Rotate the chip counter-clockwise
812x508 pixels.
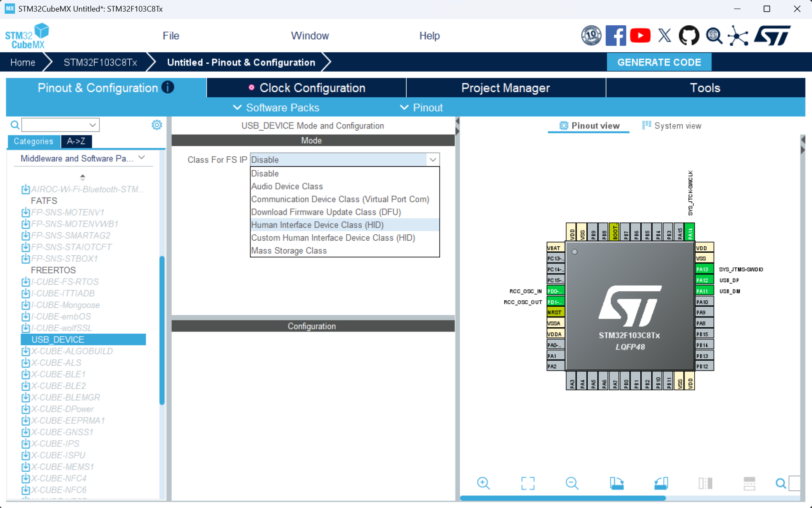[x=661, y=483]
